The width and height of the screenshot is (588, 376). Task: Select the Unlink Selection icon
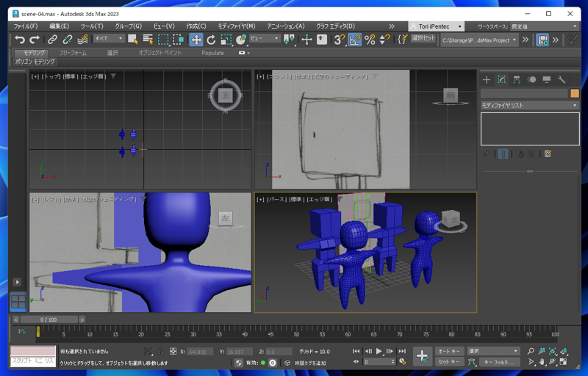coord(68,40)
